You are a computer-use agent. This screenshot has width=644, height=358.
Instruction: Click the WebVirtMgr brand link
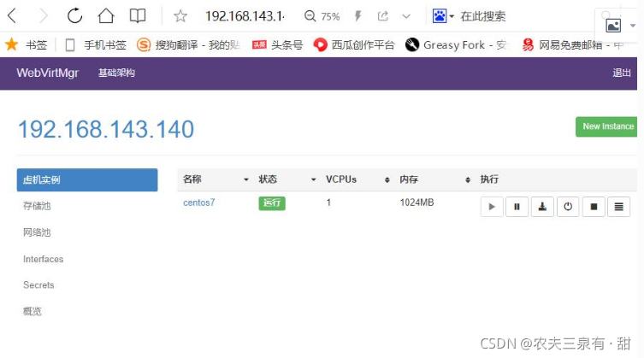(x=48, y=73)
